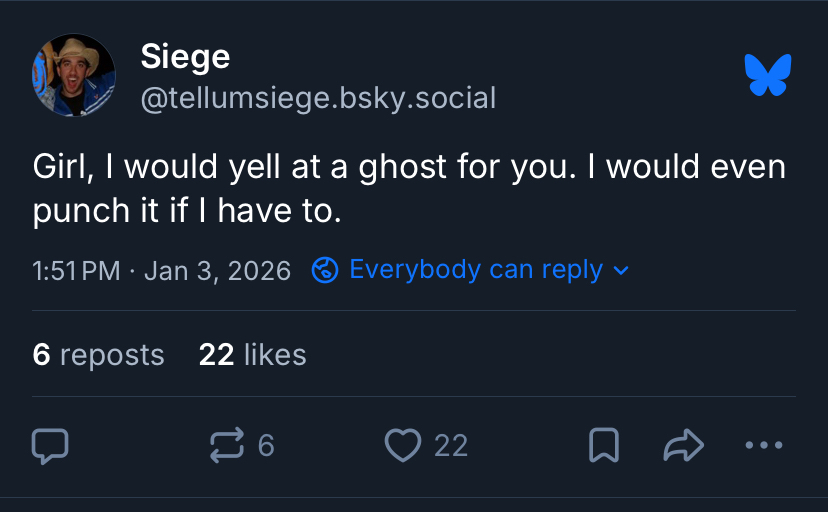The image size is (828, 512).
Task: Open the @tellumsiege.bsky.social handle link
Action: [x=318, y=98]
